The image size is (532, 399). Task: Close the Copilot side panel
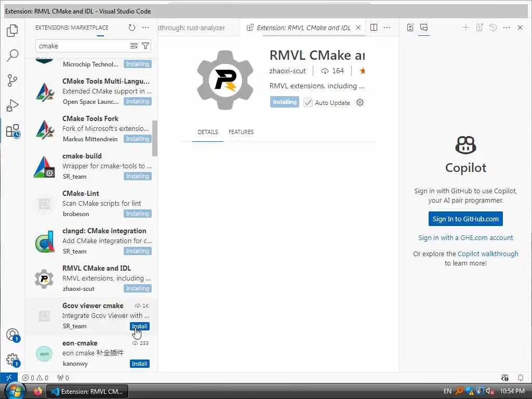520,28
